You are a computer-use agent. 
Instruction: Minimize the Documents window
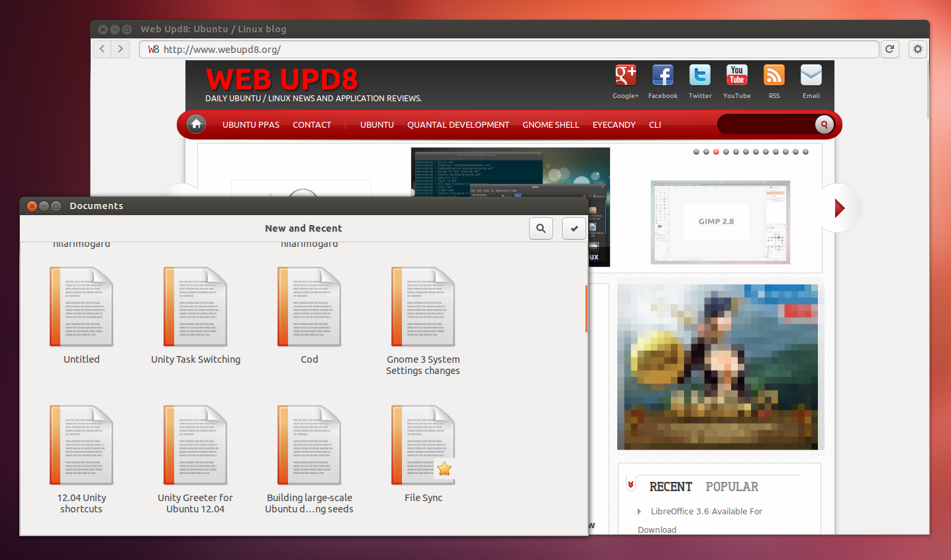pos(44,206)
